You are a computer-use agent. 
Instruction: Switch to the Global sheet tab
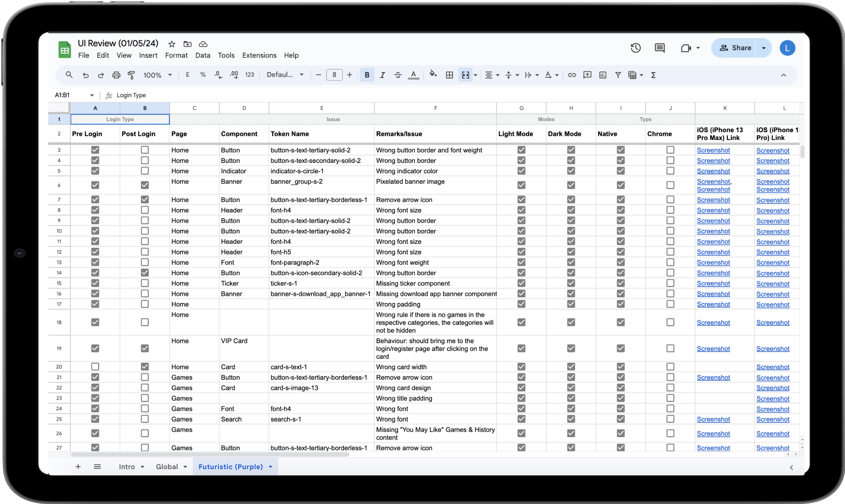click(167, 467)
